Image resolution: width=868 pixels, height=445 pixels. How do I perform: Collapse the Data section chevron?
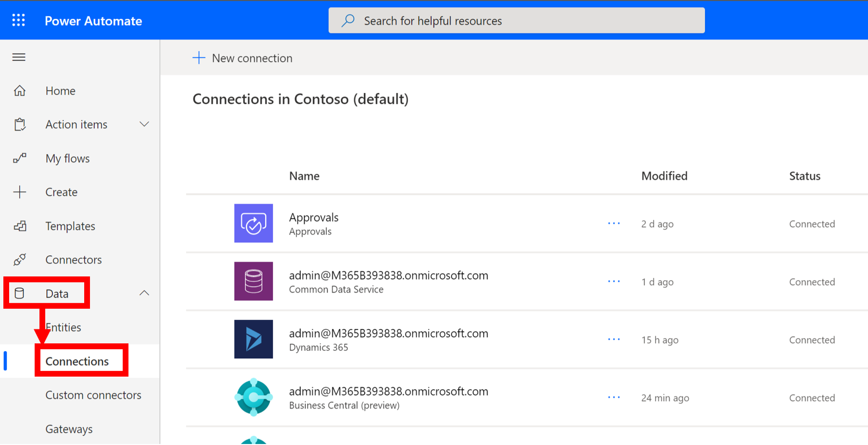click(x=144, y=293)
